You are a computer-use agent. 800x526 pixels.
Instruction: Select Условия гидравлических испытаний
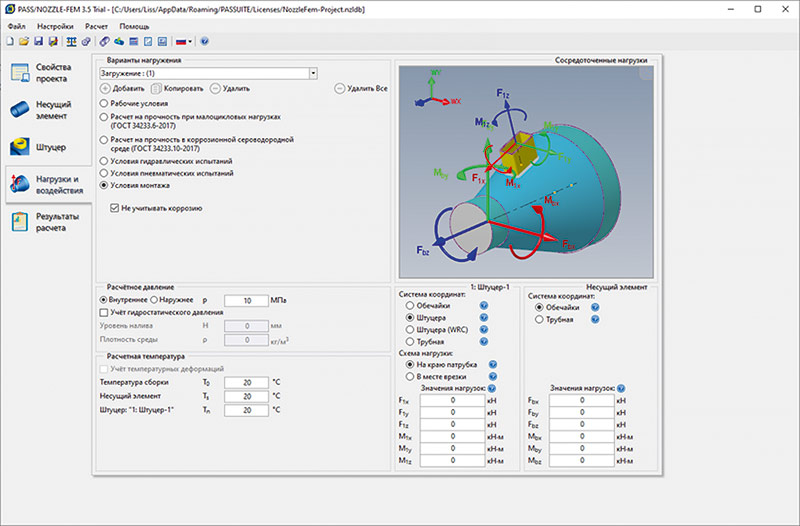(x=104, y=161)
